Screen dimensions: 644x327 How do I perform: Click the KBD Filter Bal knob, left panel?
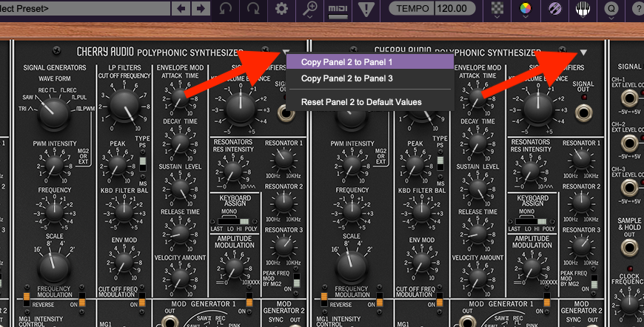pos(124,212)
